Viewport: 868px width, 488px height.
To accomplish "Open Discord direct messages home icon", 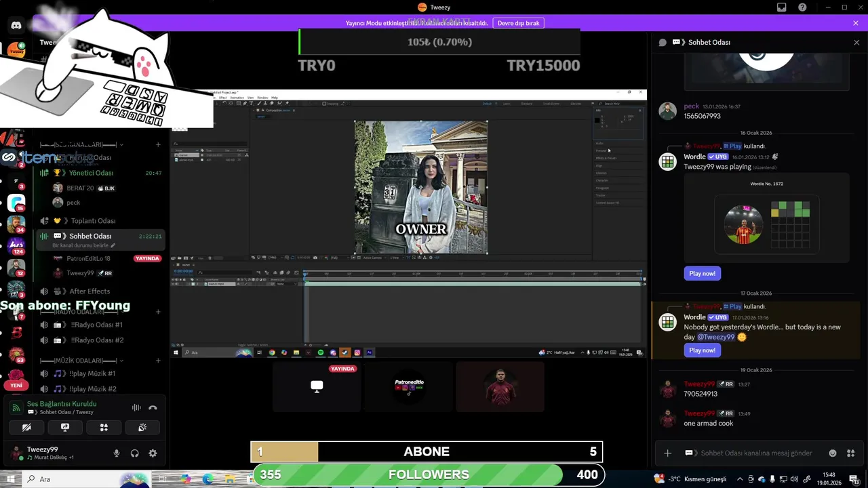I will (16, 26).
